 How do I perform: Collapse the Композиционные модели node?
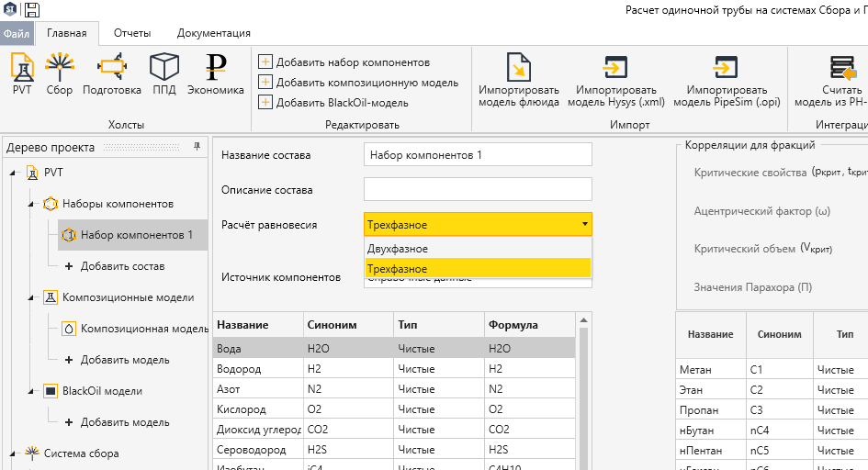tap(31, 298)
